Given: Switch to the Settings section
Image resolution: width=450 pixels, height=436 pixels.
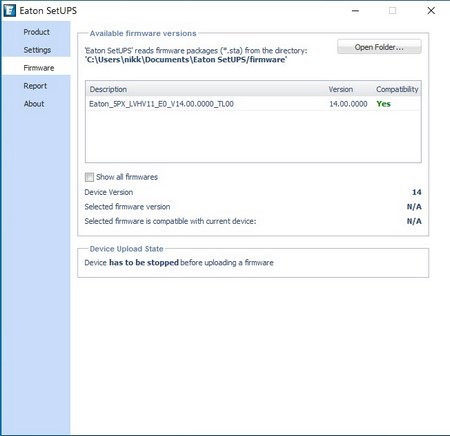Looking at the screenshot, I should coord(37,50).
